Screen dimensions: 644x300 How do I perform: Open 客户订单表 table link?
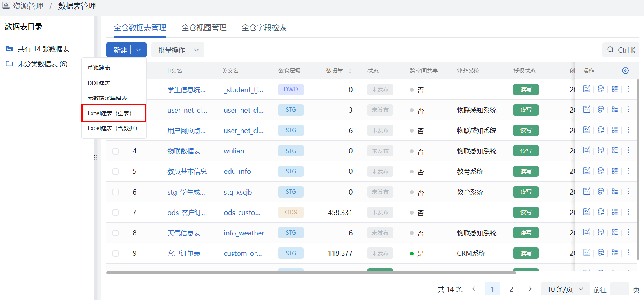[184, 253]
